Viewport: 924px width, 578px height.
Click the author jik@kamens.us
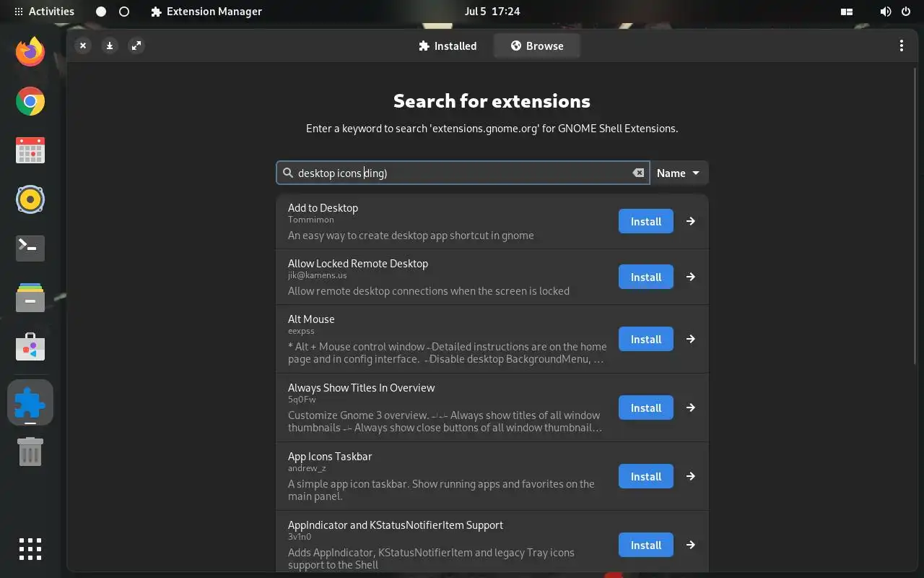tap(318, 275)
